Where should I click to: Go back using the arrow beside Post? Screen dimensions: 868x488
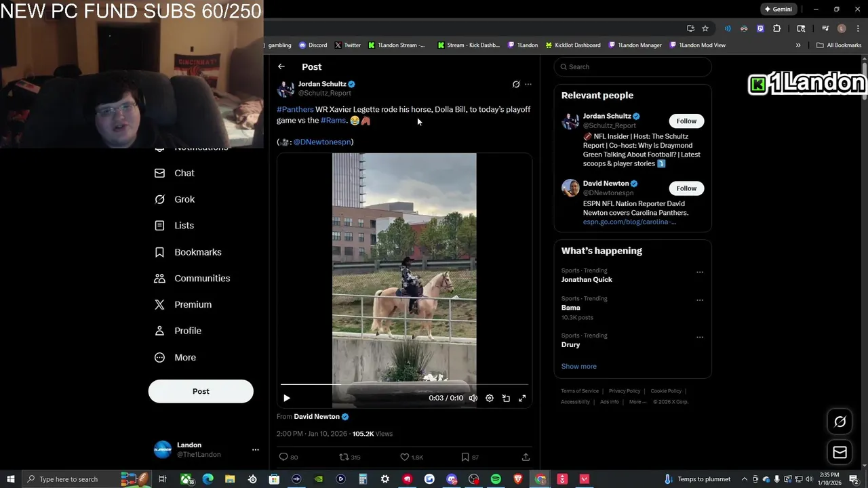[281, 66]
